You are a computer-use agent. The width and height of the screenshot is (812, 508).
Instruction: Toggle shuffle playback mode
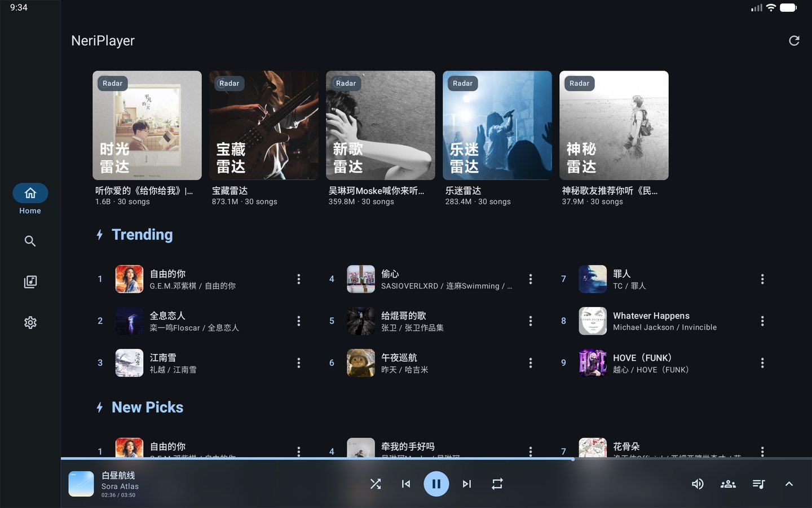point(376,484)
